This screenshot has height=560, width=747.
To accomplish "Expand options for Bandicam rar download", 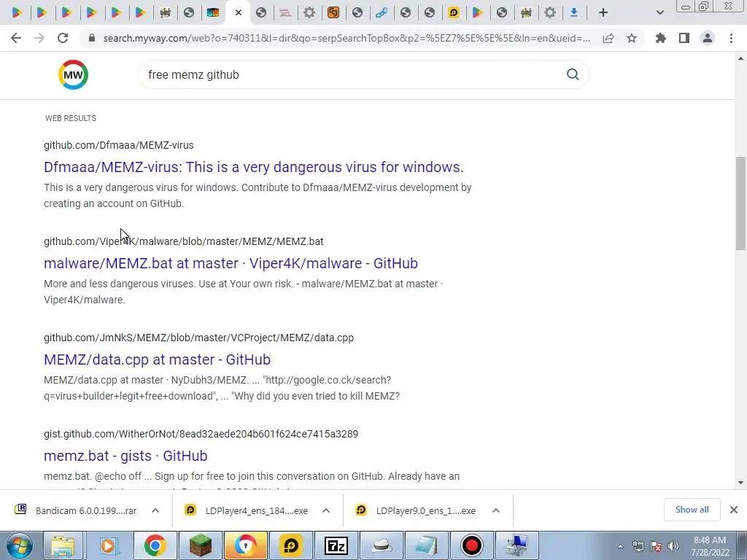I will [x=155, y=510].
